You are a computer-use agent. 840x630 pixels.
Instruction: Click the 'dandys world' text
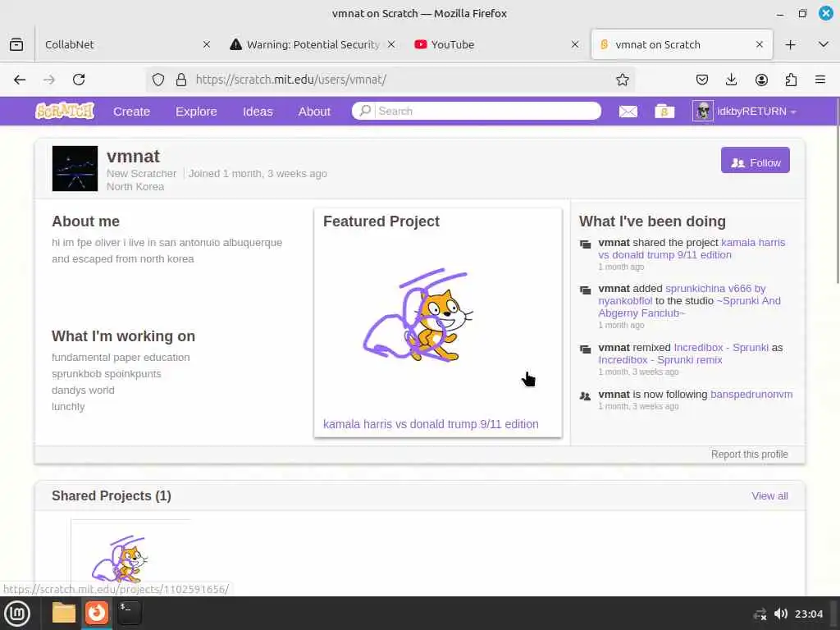click(x=83, y=390)
